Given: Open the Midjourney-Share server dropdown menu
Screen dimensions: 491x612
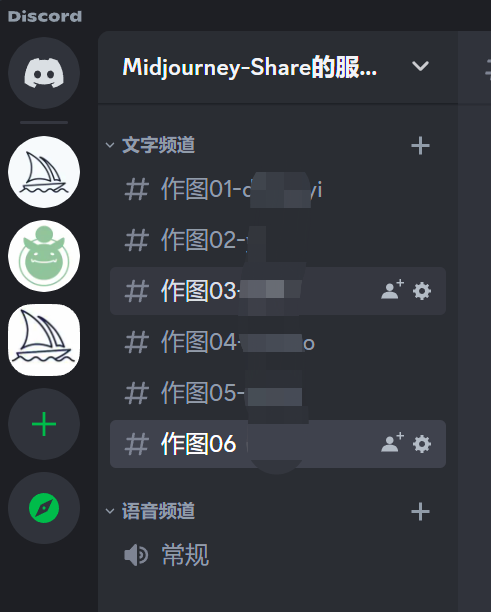Looking at the screenshot, I should click(420, 66).
